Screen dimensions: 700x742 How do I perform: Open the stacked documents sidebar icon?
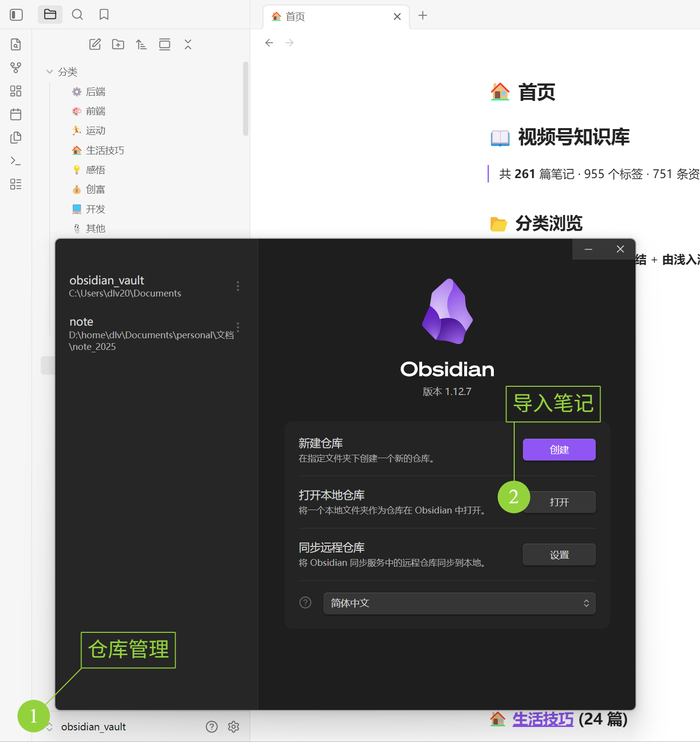pyautogui.click(x=16, y=137)
